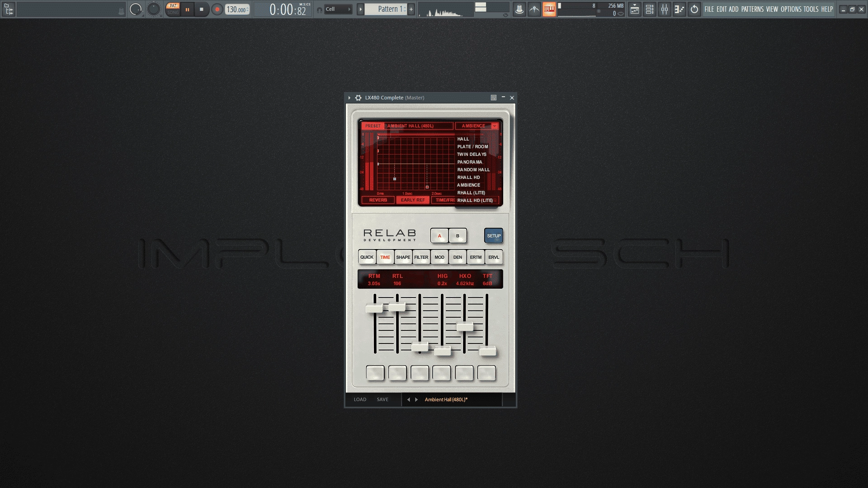Open the TOOLS menu
Image resolution: width=868 pixels, height=488 pixels.
[x=811, y=9]
